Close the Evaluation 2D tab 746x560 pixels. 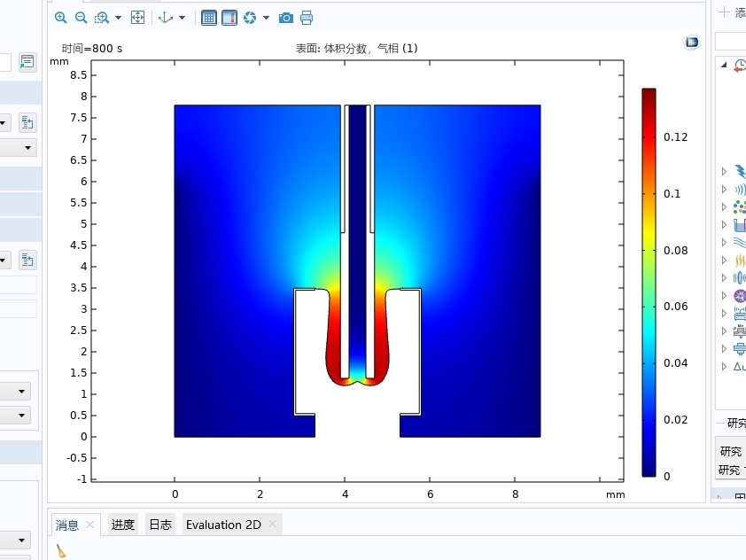[x=272, y=524]
